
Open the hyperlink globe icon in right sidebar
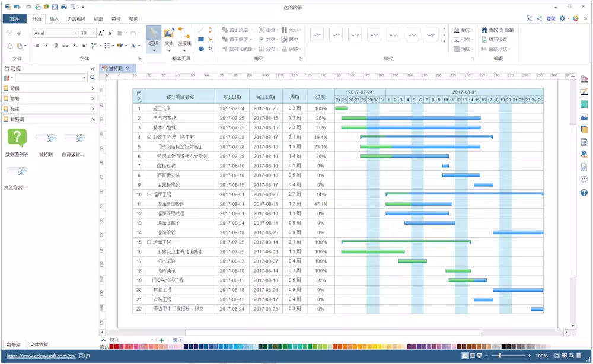584,154
